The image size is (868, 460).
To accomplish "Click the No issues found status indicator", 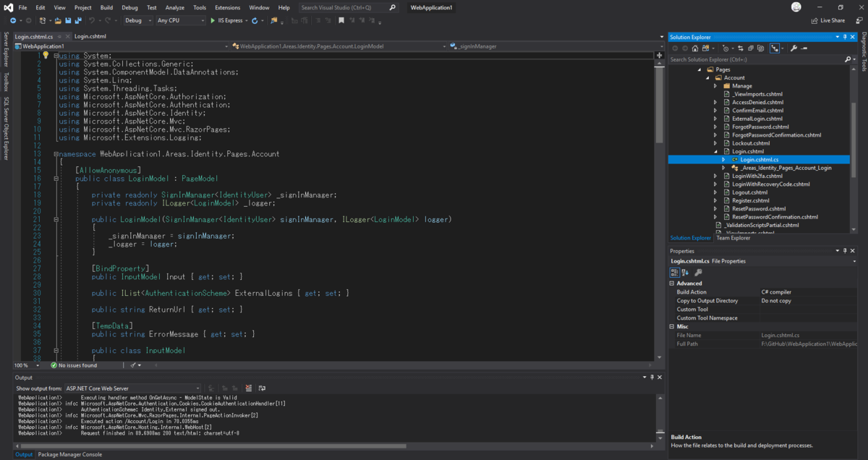I will (73, 365).
